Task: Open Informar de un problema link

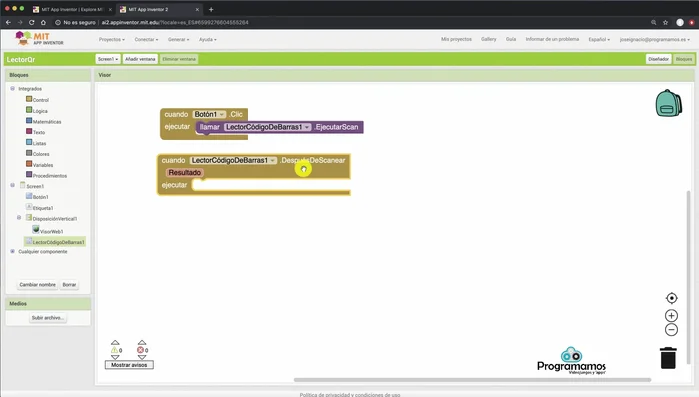Action: [x=552, y=39]
